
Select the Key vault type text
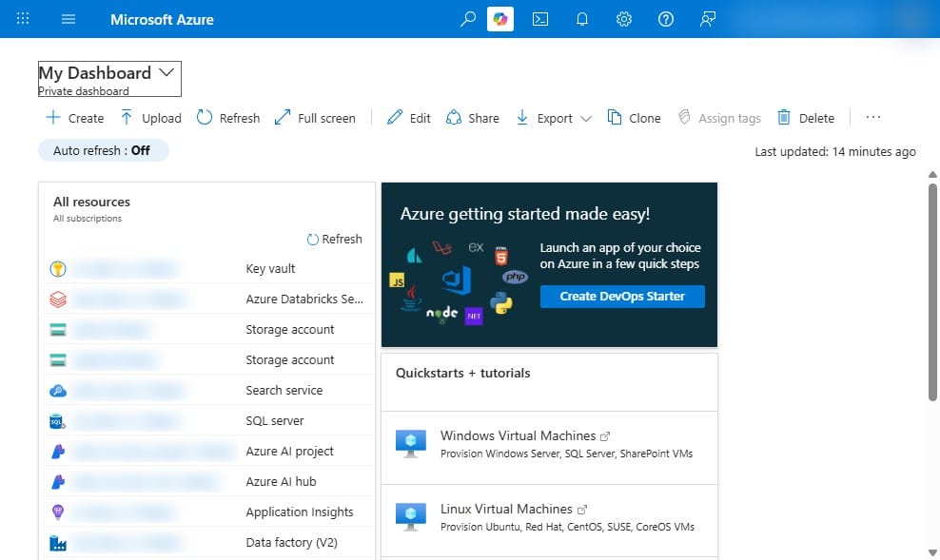pyautogui.click(x=270, y=269)
